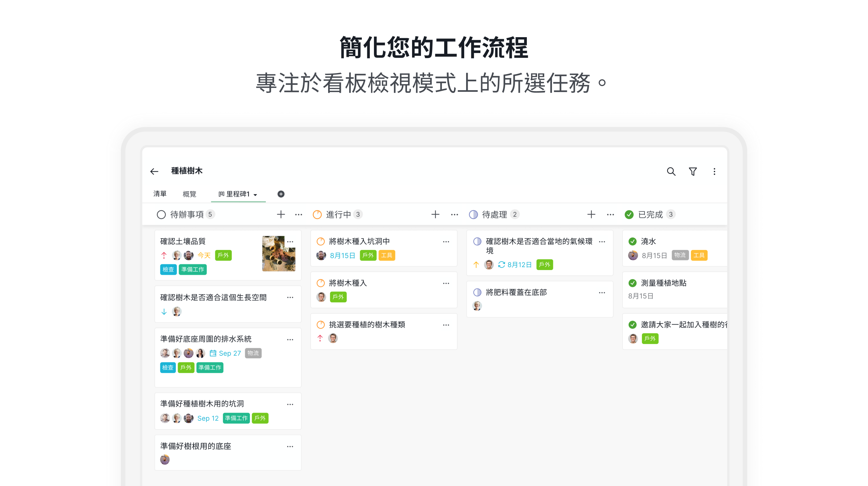Toggle status circle of 將肥料覆蓋在底部
The image size is (868, 486).
tap(477, 293)
